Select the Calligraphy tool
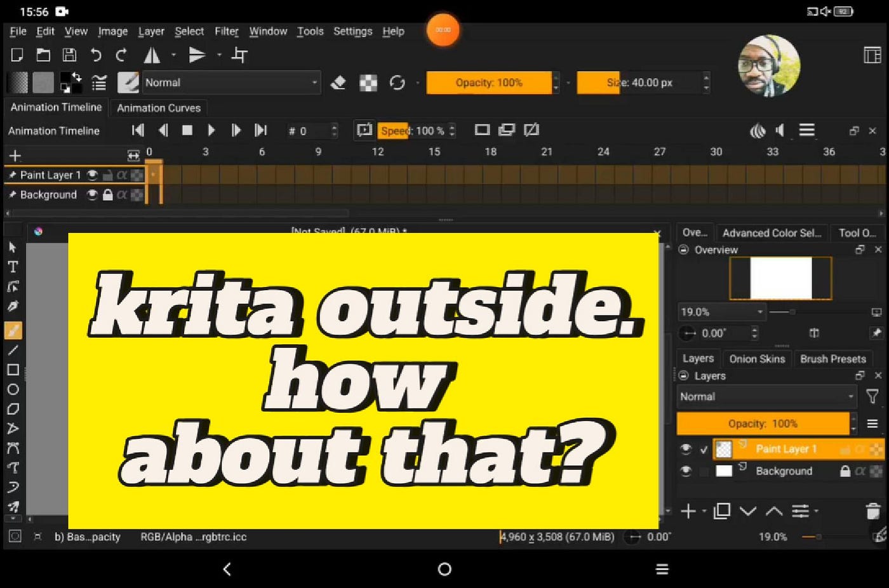Viewport: 889px width, 588px height. point(13,306)
